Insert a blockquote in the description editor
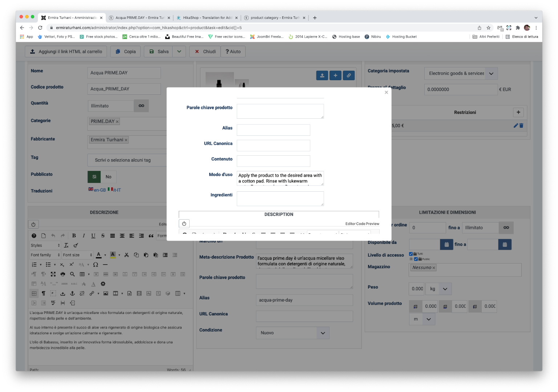Screen dimensions: 558x392 [151, 236]
